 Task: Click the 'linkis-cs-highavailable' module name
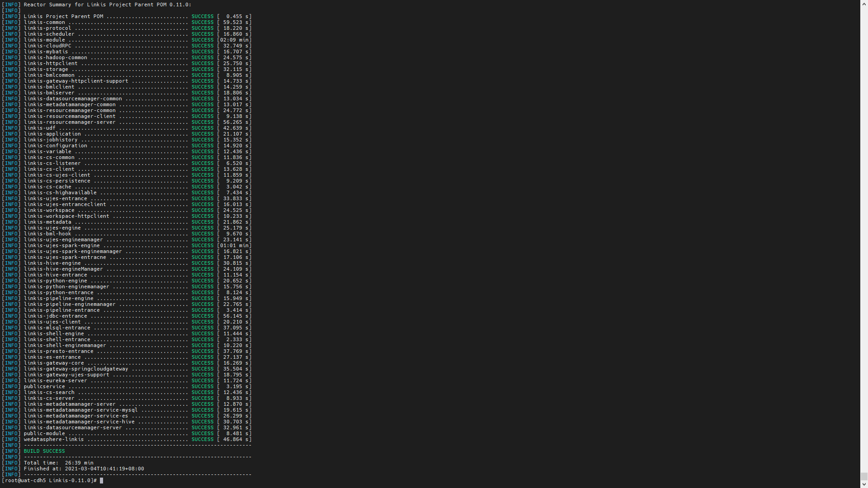[60, 192]
